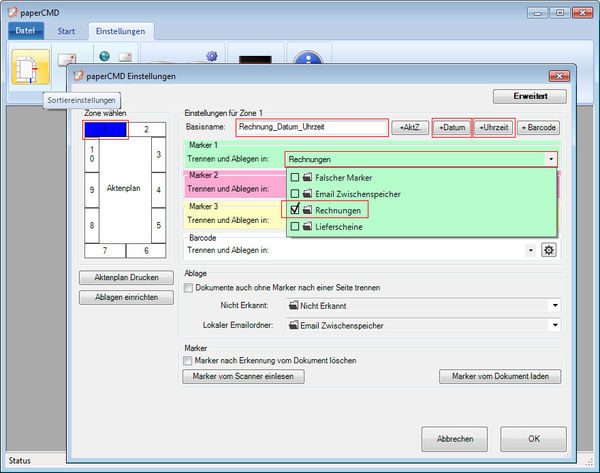Click paperCMD app icon in main title bar

click(x=13, y=12)
